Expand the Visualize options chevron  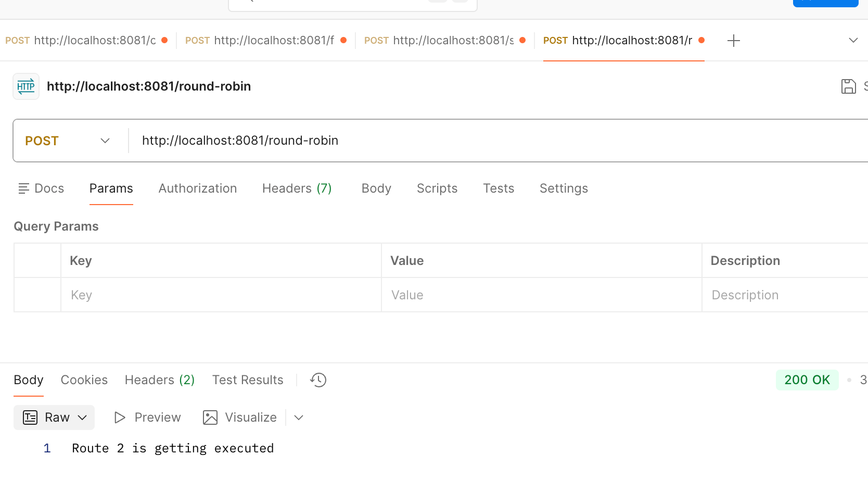[299, 417]
